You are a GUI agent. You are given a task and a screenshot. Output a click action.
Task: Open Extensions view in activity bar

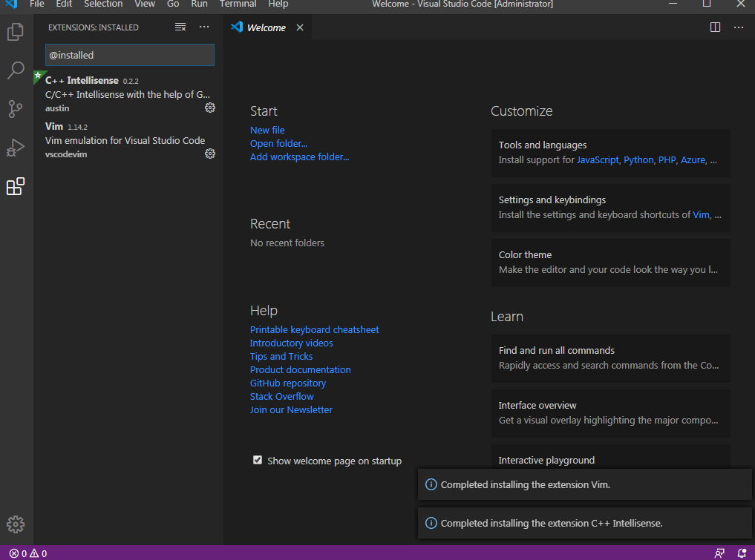click(16, 186)
